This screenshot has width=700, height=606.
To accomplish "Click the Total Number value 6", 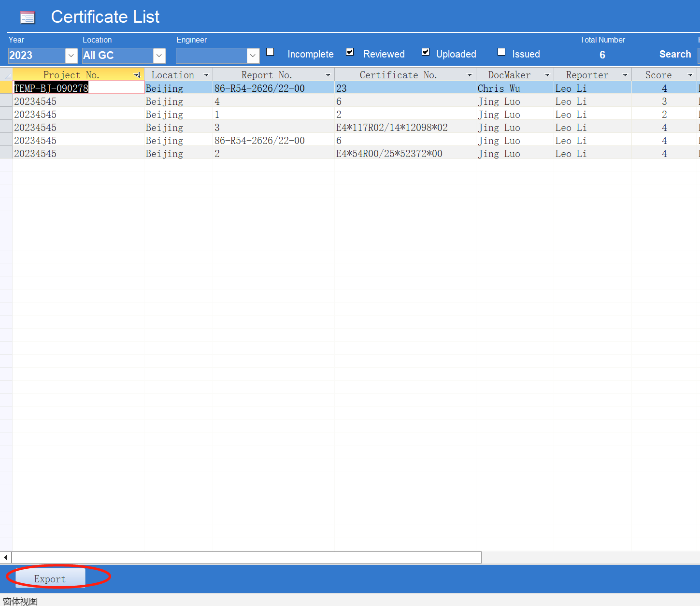I will 602,55.
